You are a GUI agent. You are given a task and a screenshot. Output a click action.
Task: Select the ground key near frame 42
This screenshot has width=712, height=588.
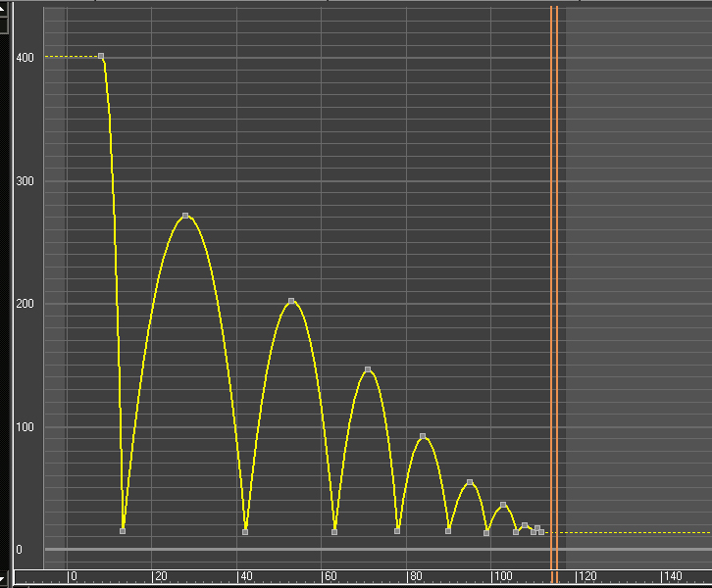[x=245, y=532]
